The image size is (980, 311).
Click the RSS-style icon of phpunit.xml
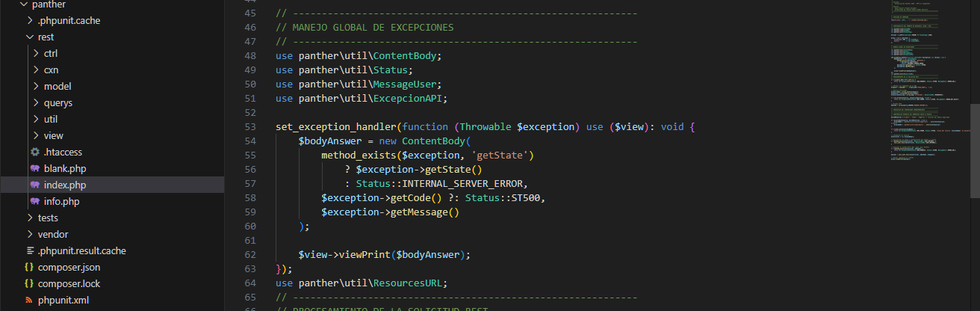(29, 300)
